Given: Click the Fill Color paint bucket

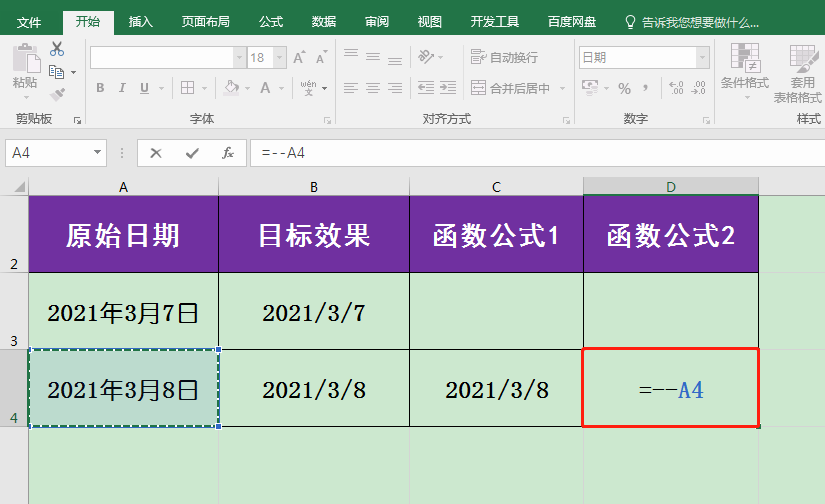Looking at the screenshot, I should 232,87.
